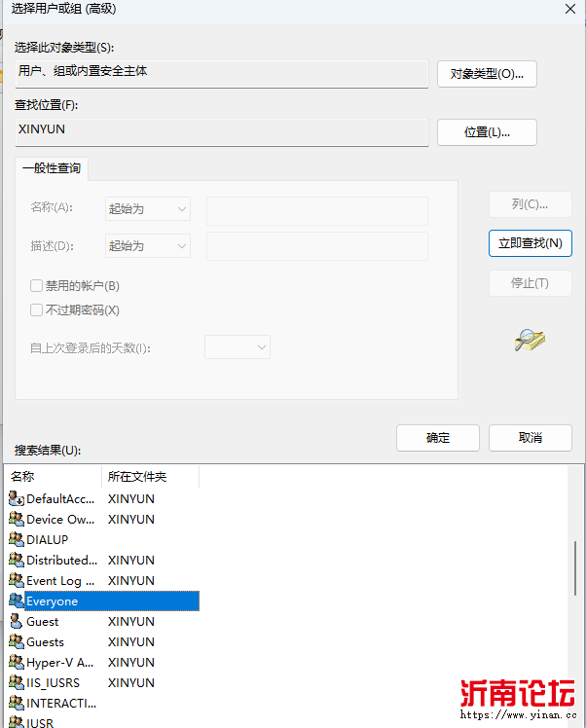Open the 描述 condition dropdown
The height and width of the screenshot is (728, 586).
pos(148,246)
